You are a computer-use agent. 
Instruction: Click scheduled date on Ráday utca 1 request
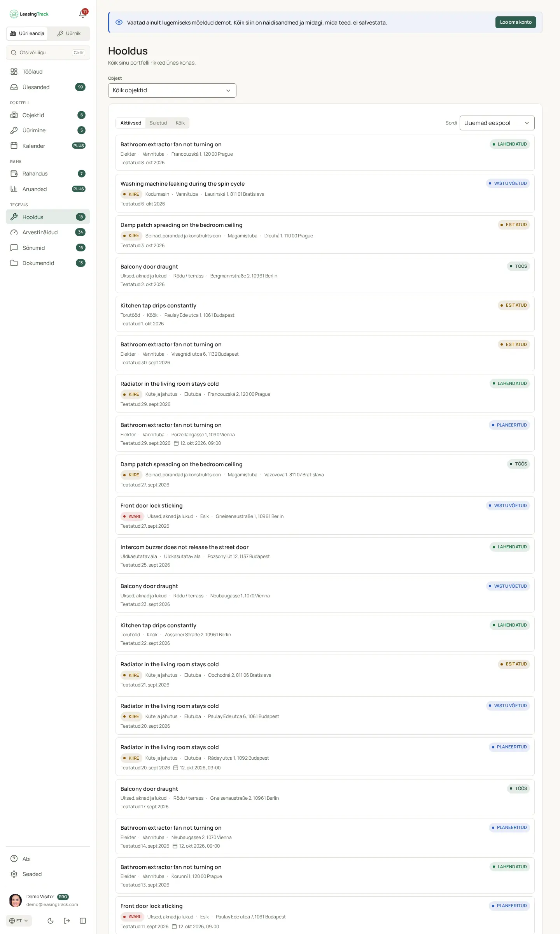point(197,768)
